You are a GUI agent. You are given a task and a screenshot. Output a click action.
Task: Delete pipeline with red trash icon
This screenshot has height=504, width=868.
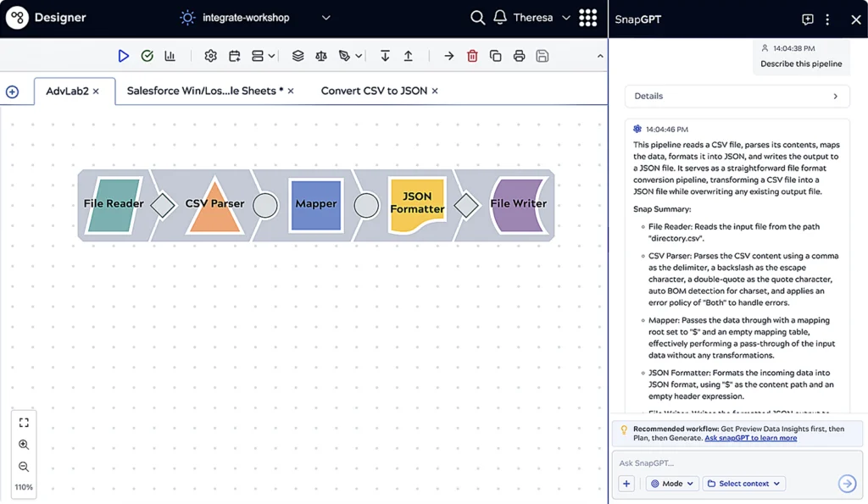click(472, 56)
